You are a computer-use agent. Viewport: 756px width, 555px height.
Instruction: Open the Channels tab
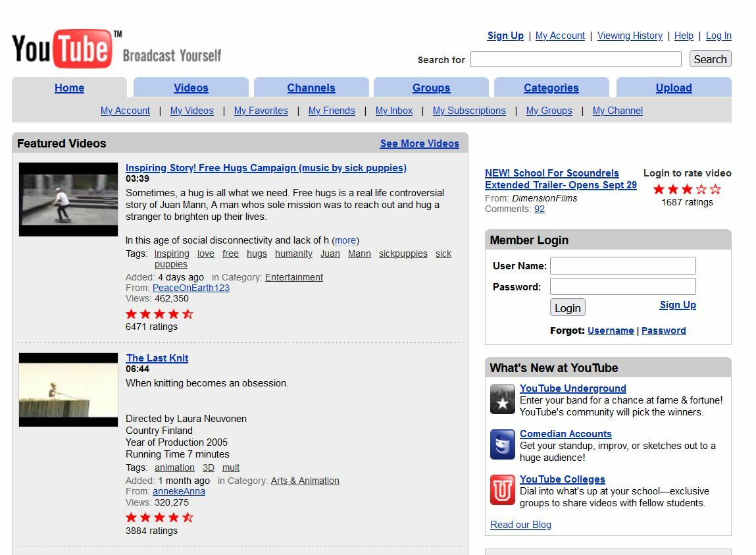click(x=311, y=88)
